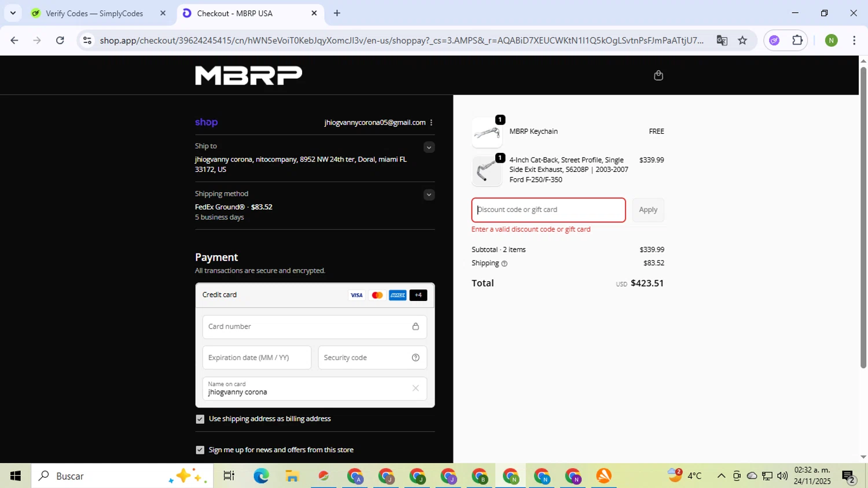This screenshot has height=488, width=868.
Task: Click the volume icon in system tray
Action: point(782,476)
